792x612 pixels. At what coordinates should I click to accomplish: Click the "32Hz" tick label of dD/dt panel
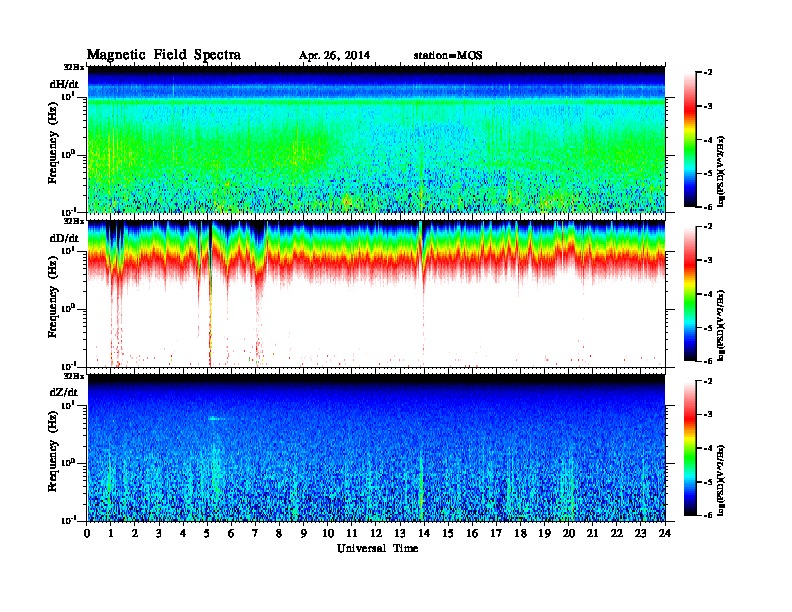74,221
